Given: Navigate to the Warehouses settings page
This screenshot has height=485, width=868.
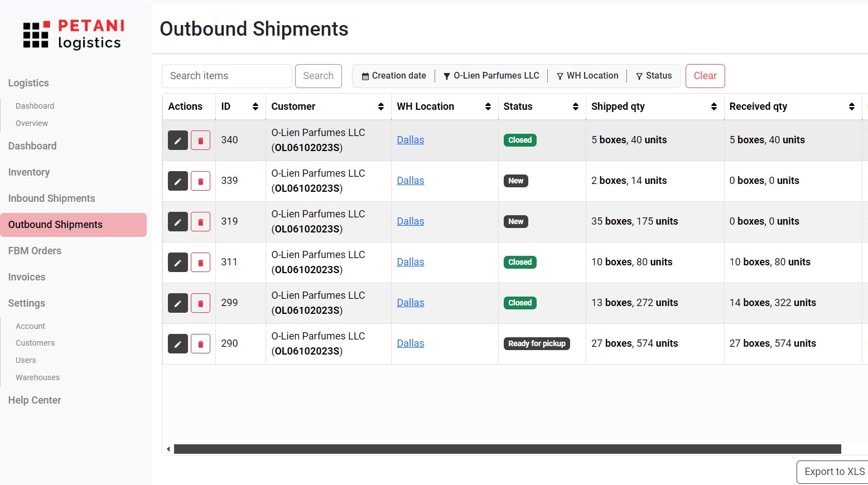Looking at the screenshot, I should pyautogui.click(x=37, y=377).
